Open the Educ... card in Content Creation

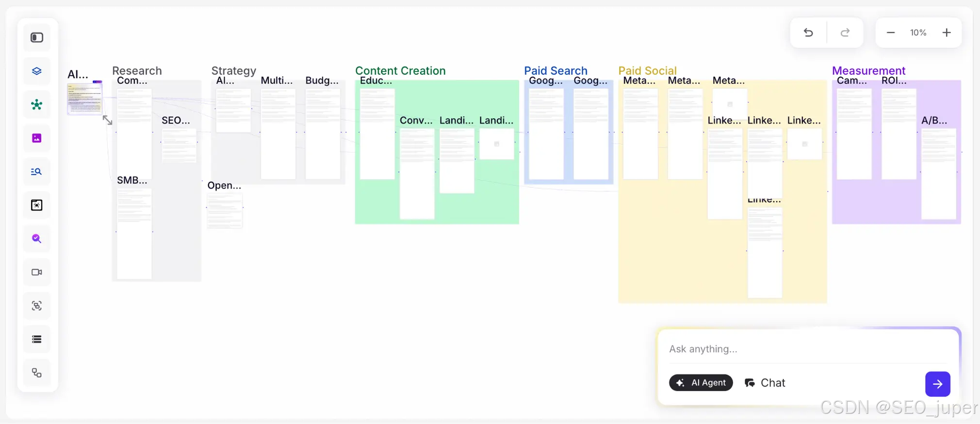pos(377,133)
